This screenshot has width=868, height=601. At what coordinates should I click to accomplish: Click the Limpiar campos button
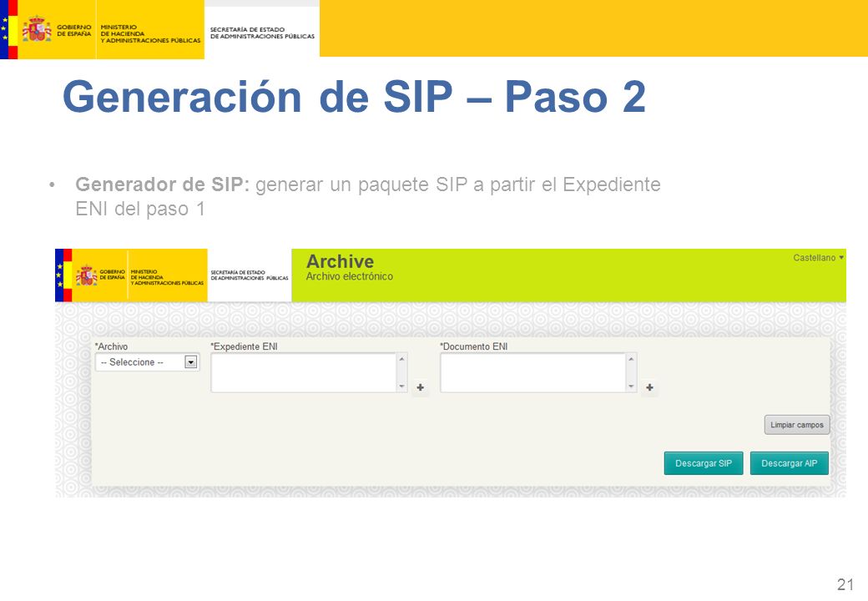click(797, 425)
